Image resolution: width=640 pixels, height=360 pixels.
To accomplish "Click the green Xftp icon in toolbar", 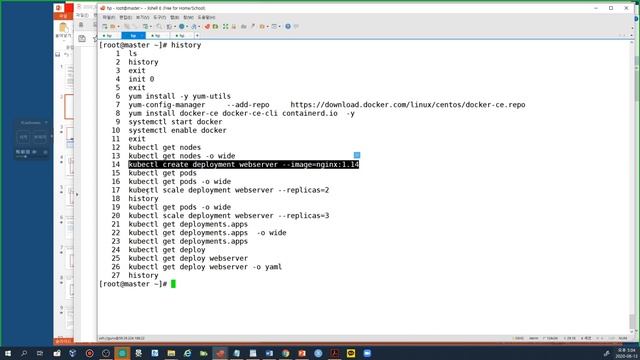I will pyautogui.click(x=216, y=27).
